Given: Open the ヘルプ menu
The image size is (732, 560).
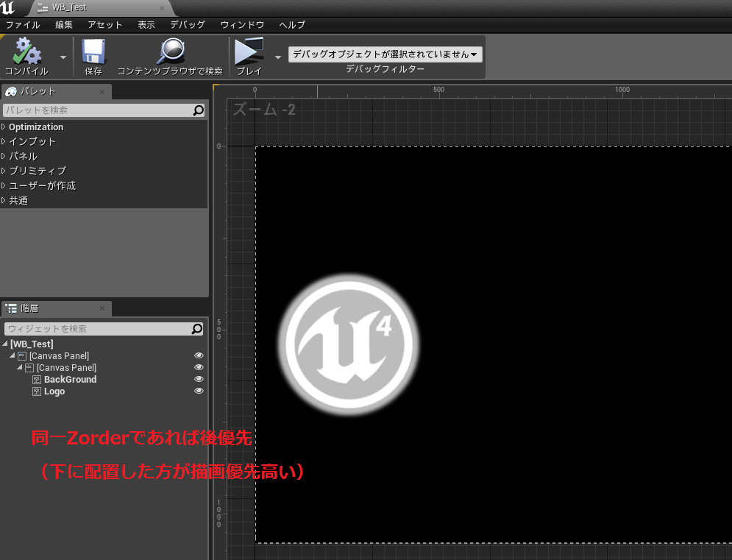Looking at the screenshot, I should pyautogui.click(x=292, y=25).
